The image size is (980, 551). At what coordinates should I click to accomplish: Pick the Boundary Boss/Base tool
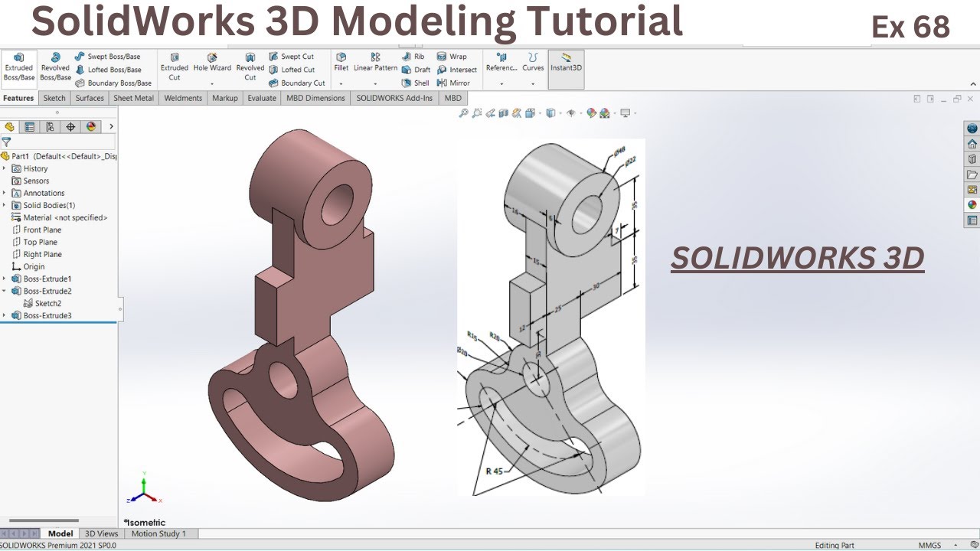click(113, 83)
